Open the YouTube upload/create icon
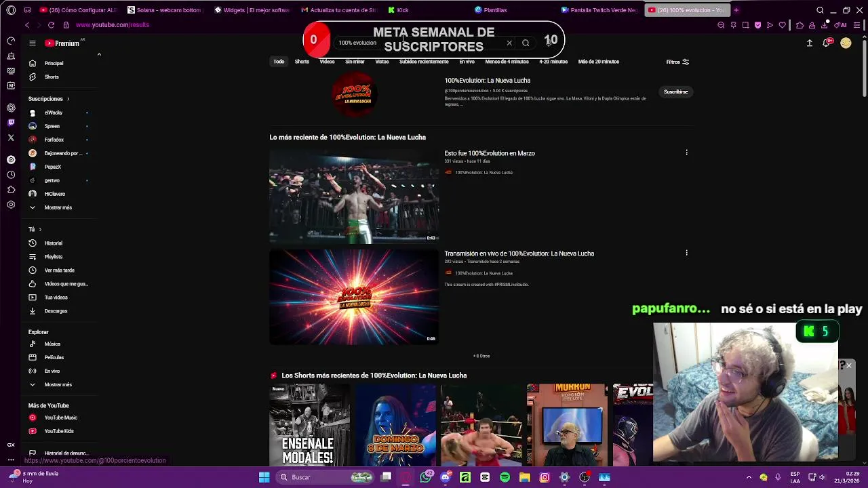This screenshot has height=488, width=868. tap(810, 43)
